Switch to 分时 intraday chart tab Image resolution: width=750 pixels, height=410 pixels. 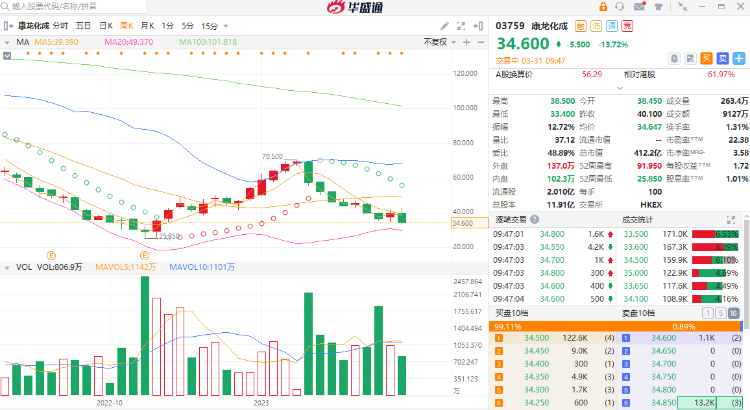click(60, 25)
